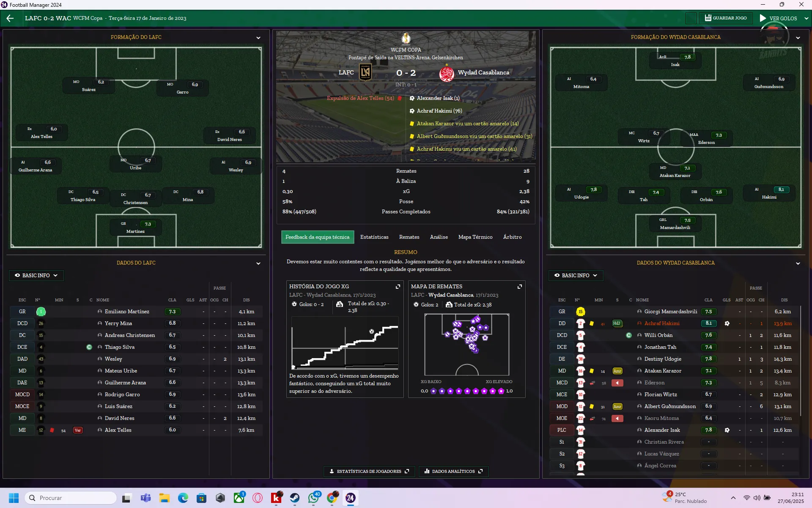Click the xG scale legend in shot map
This screenshot has height=508, width=812.
pyautogui.click(x=466, y=391)
